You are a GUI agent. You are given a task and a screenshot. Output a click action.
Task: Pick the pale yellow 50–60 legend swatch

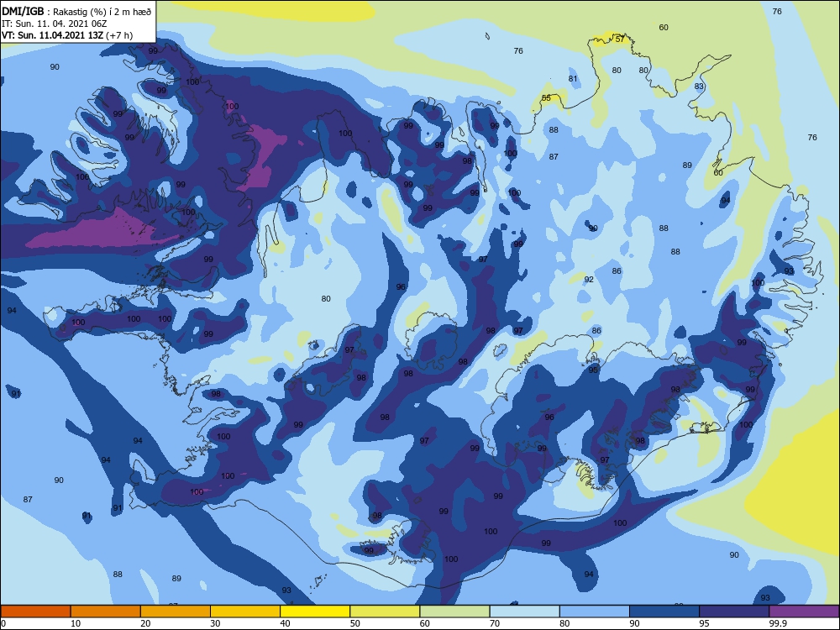click(x=385, y=612)
